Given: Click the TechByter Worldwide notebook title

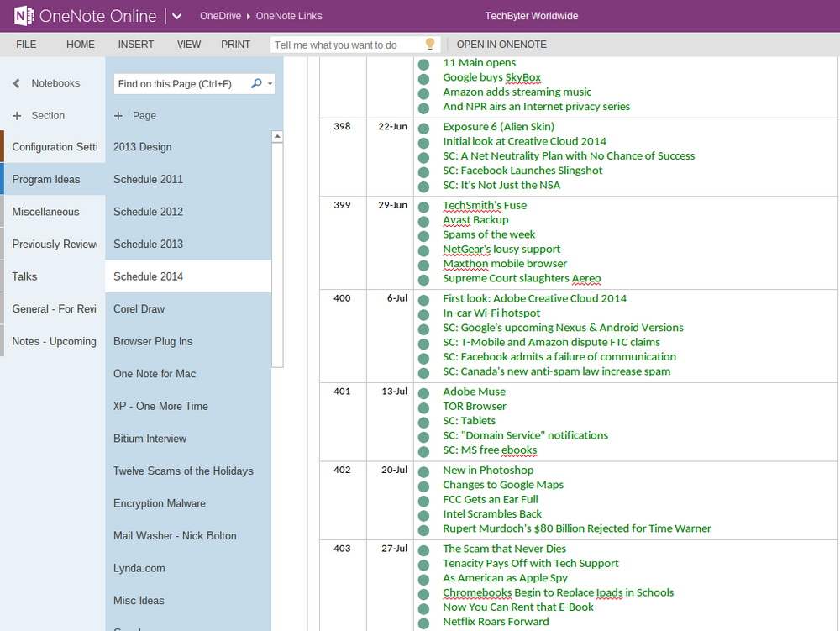Looking at the screenshot, I should coord(532,16).
